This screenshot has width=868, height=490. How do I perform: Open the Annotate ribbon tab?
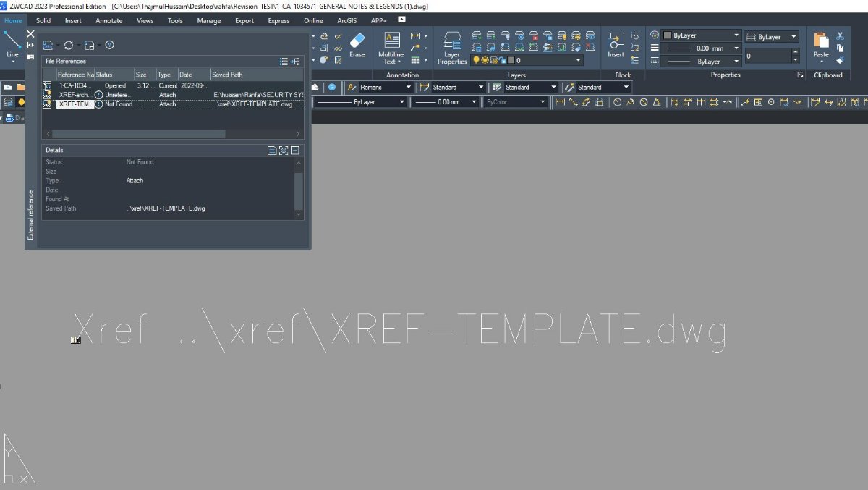(x=109, y=20)
